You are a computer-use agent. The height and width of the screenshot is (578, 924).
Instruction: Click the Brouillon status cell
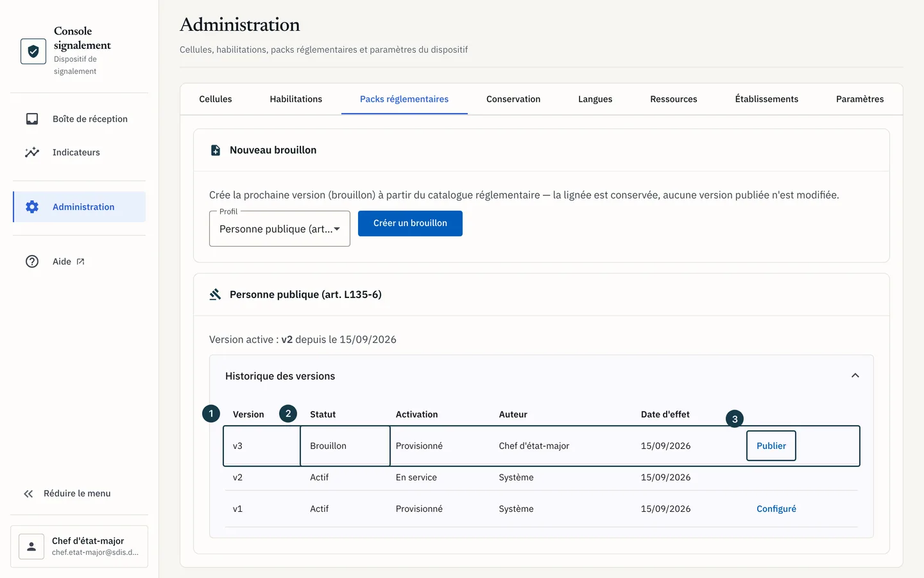pyautogui.click(x=345, y=446)
